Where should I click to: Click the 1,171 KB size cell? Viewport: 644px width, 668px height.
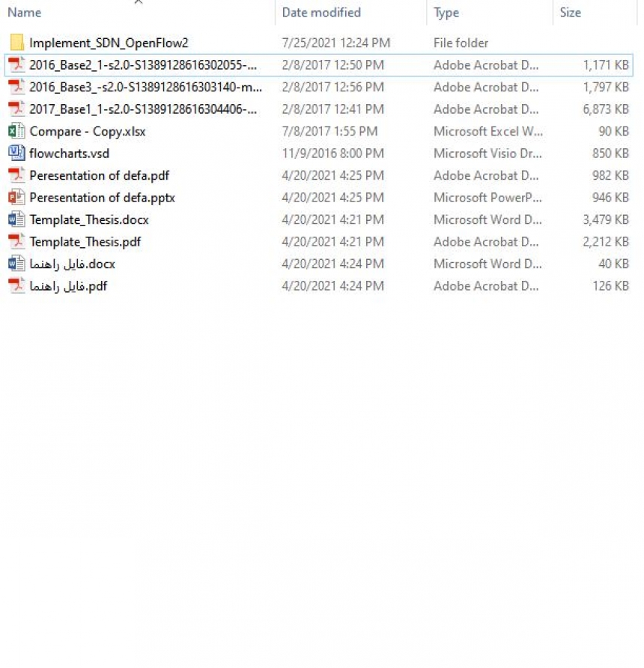click(606, 65)
